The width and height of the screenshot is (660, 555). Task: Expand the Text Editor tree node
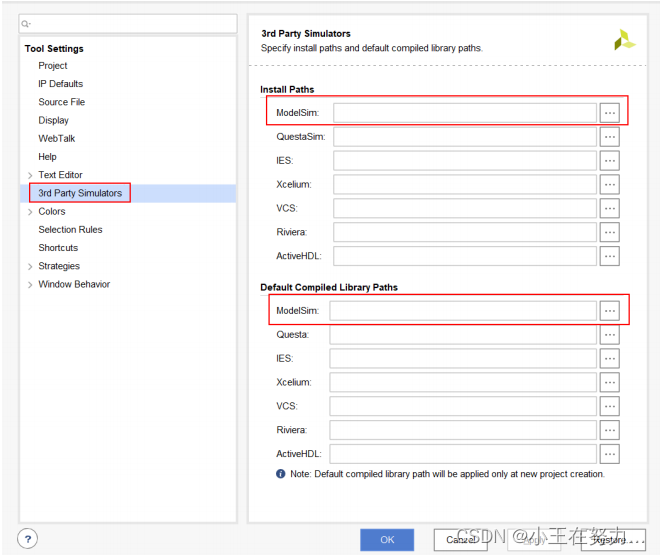[x=30, y=175]
